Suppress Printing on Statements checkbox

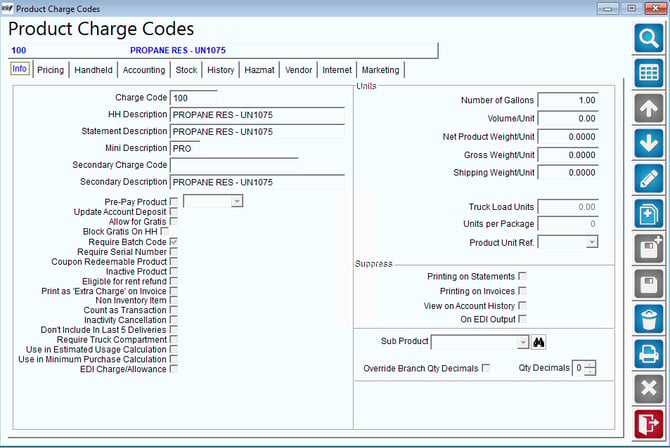(522, 276)
